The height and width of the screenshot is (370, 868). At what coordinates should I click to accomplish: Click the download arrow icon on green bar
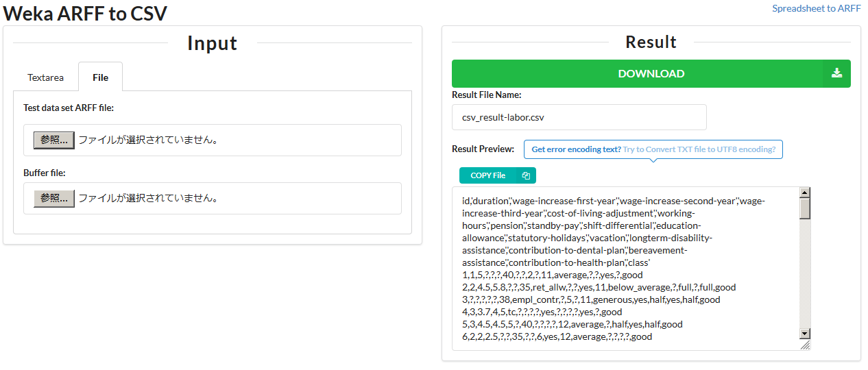[x=836, y=73]
